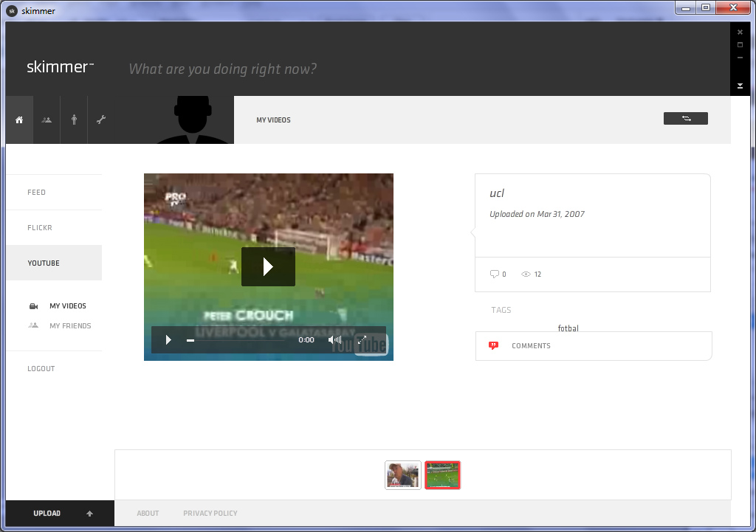756x532 pixels.
Task: Click the UPLOAD button
Action: [60, 514]
